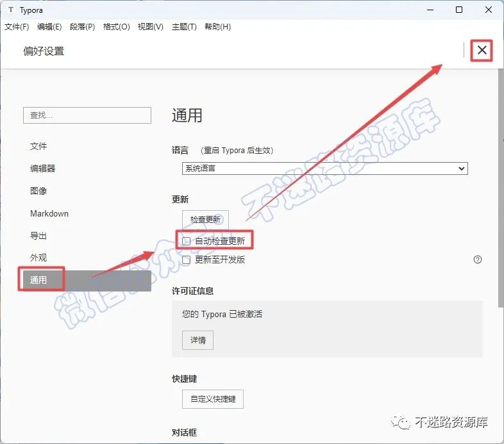
Task: Open the 文件(F) menu
Action: click(17, 27)
